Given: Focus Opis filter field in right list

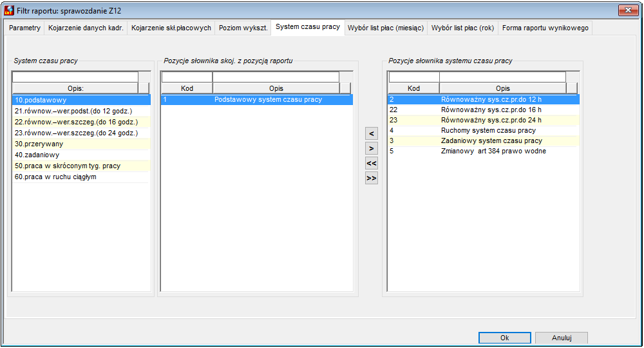Looking at the screenshot, I should tap(503, 77).
